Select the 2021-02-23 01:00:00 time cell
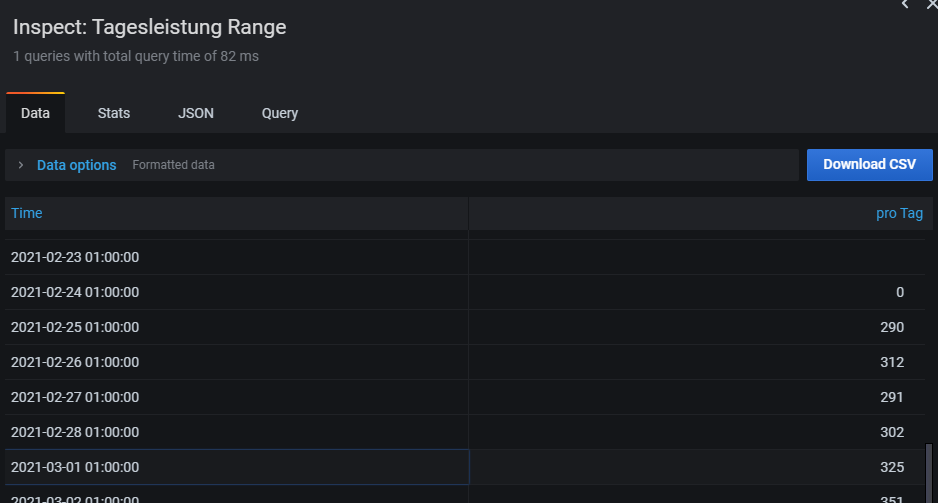Screen dimensions: 938x503 coord(75,257)
